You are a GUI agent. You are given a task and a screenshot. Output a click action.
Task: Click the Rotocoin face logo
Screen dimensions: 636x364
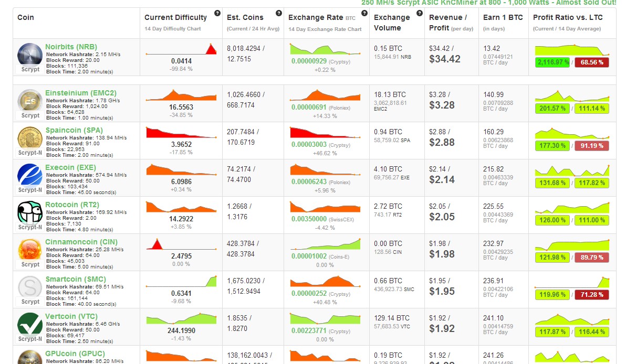(x=30, y=212)
